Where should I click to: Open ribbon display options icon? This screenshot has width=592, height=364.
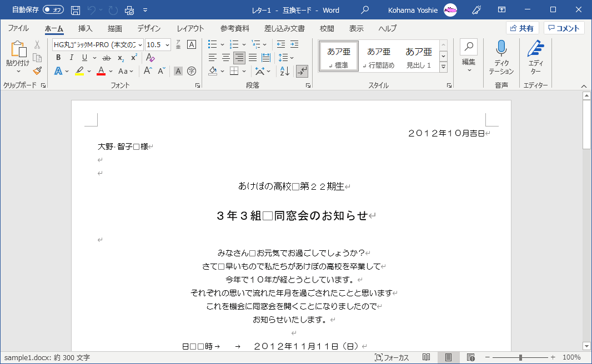click(x=502, y=10)
